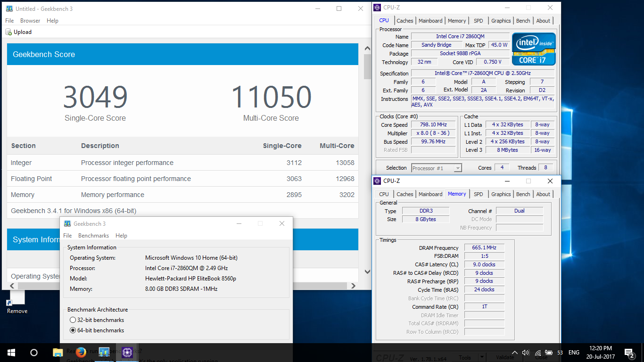Open File menu in Untitled Geekbench window

point(9,21)
